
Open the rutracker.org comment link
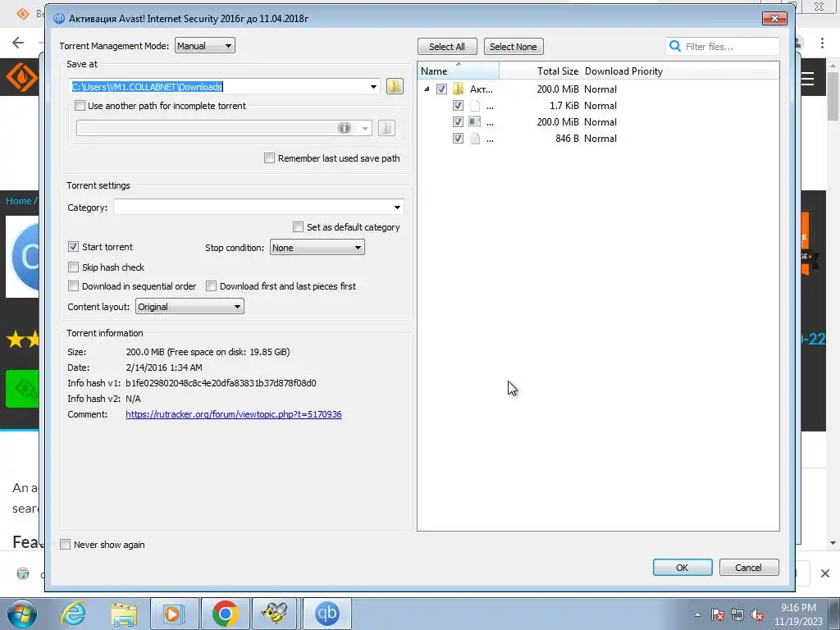(234, 414)
